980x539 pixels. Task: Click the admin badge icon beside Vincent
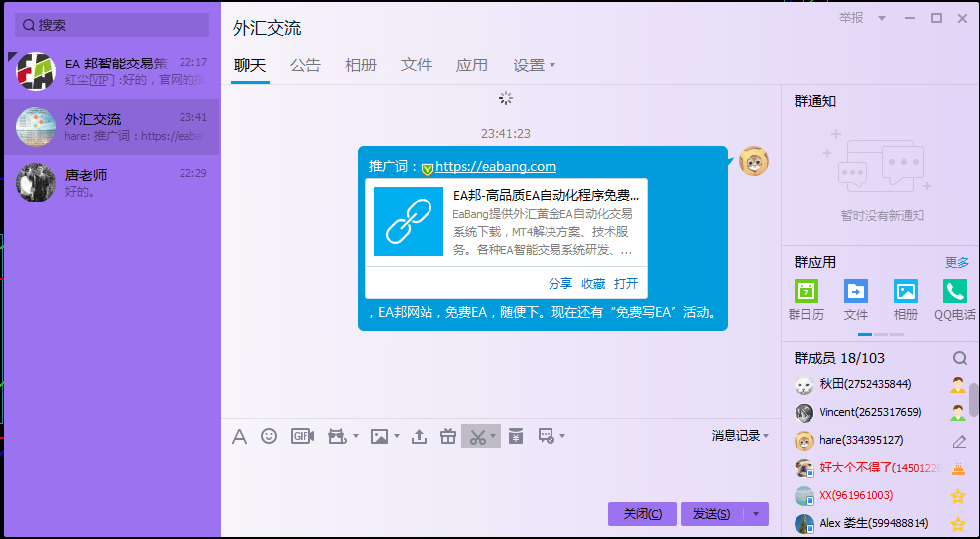958,412
